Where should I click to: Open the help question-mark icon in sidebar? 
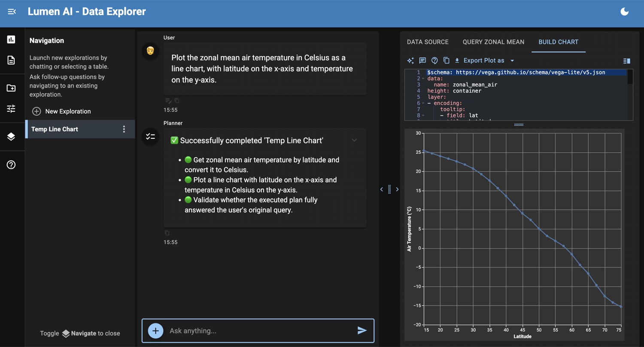click(x=11, y=165)
